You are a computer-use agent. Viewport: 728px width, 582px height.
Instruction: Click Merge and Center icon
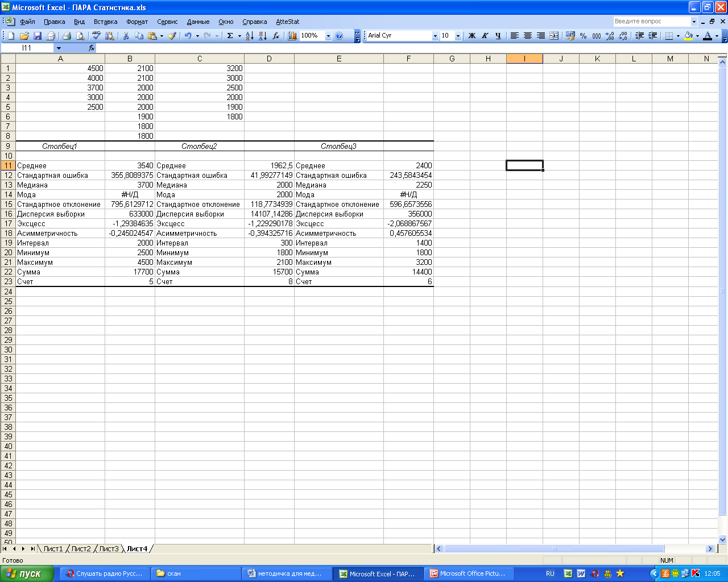pyautogui.click(x=554, y=36)
